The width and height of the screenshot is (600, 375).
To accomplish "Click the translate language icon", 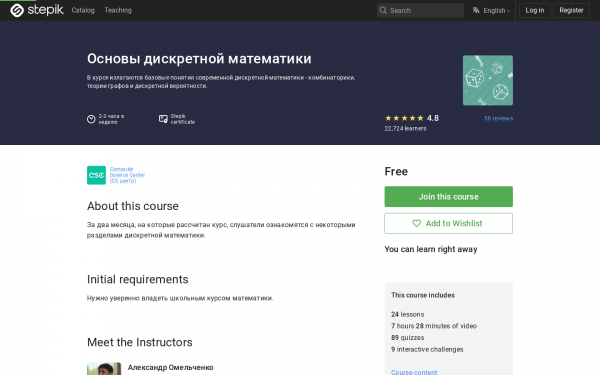I will pos(476,10).
